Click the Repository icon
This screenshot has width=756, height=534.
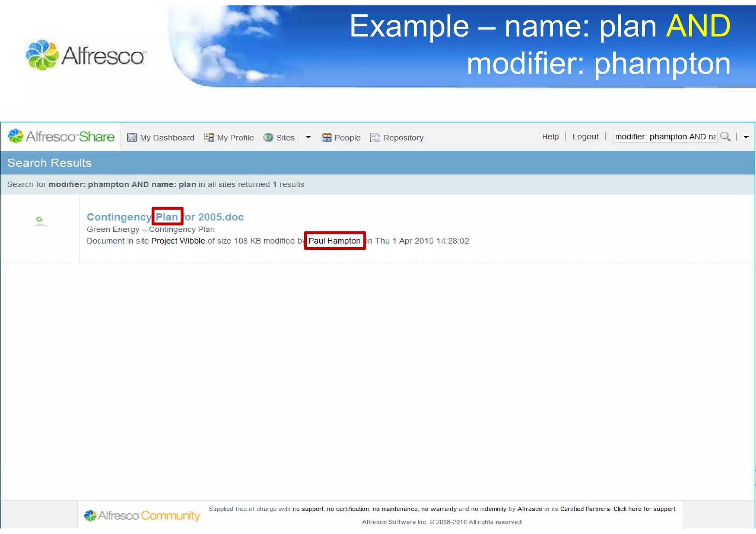pyautogui.click(x=375, y=138)
